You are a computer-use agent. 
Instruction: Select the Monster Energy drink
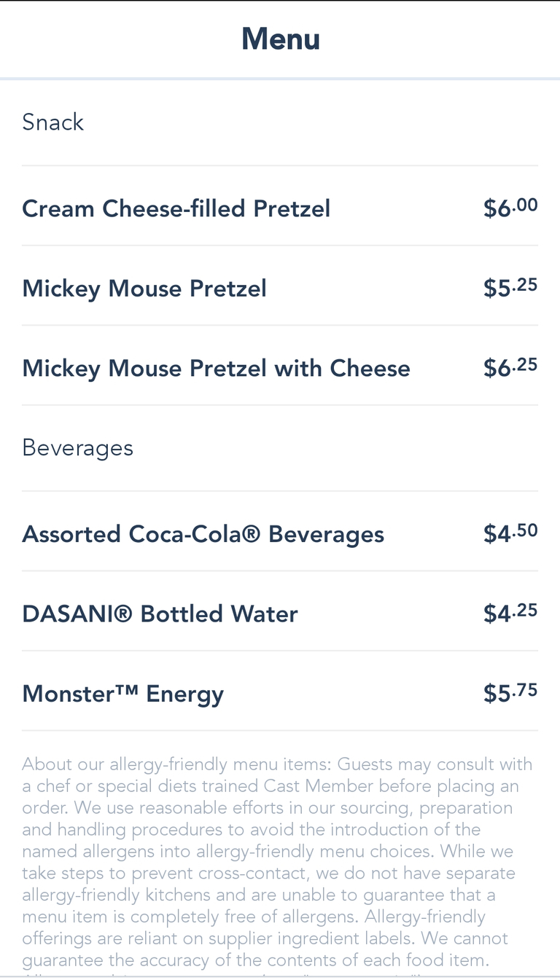(122, 694)
